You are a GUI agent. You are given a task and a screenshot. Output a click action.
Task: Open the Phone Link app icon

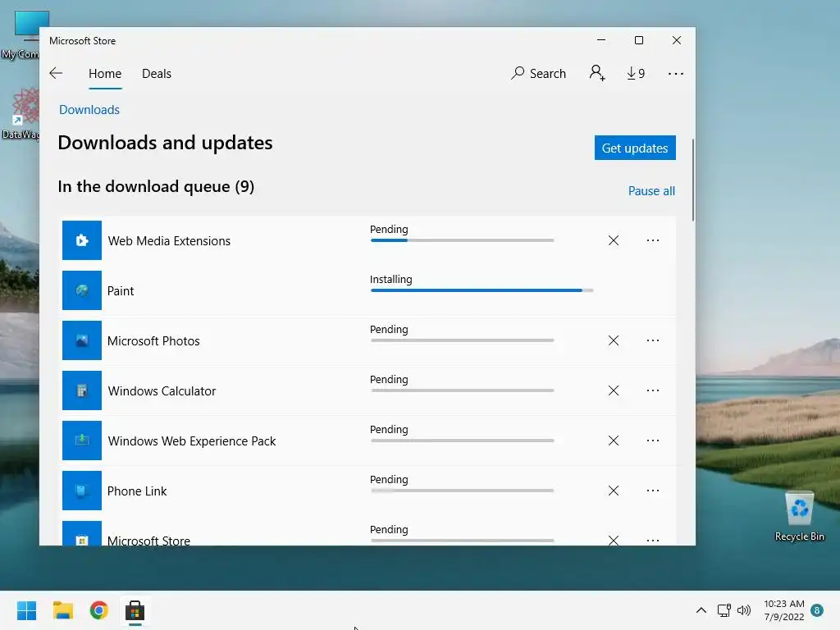pyautogui.click(x=82, y=491)
